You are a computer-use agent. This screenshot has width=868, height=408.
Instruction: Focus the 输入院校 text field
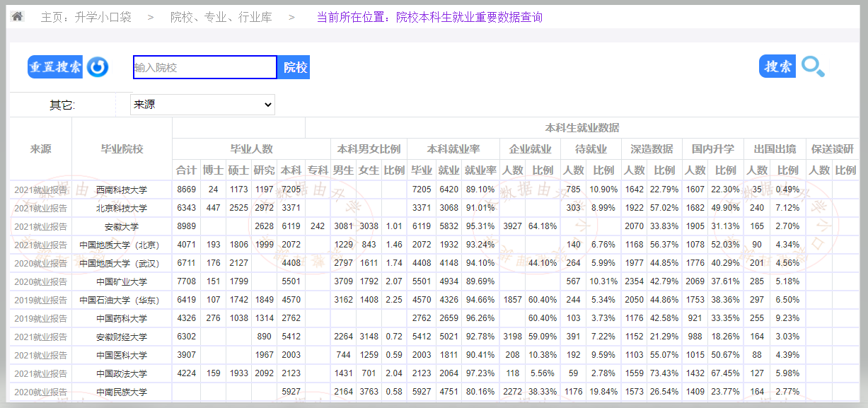click(x=204, y=67)
